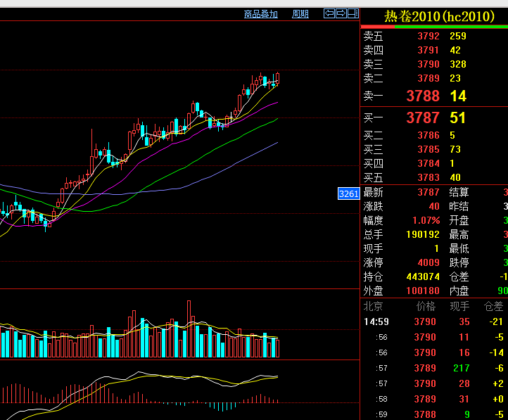508x420 pixels.
Task: Click the 买五 price 3783
Action: click(428, 177)
